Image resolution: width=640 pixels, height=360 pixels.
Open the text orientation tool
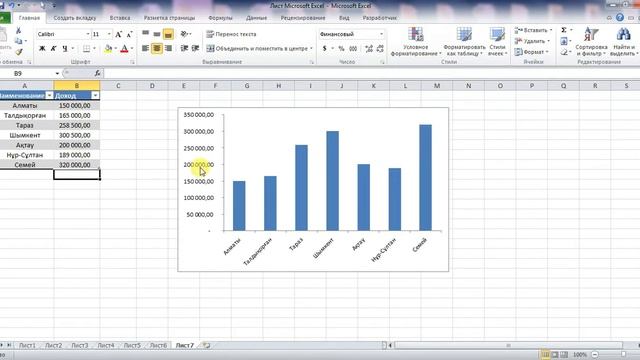click(184, 34)
